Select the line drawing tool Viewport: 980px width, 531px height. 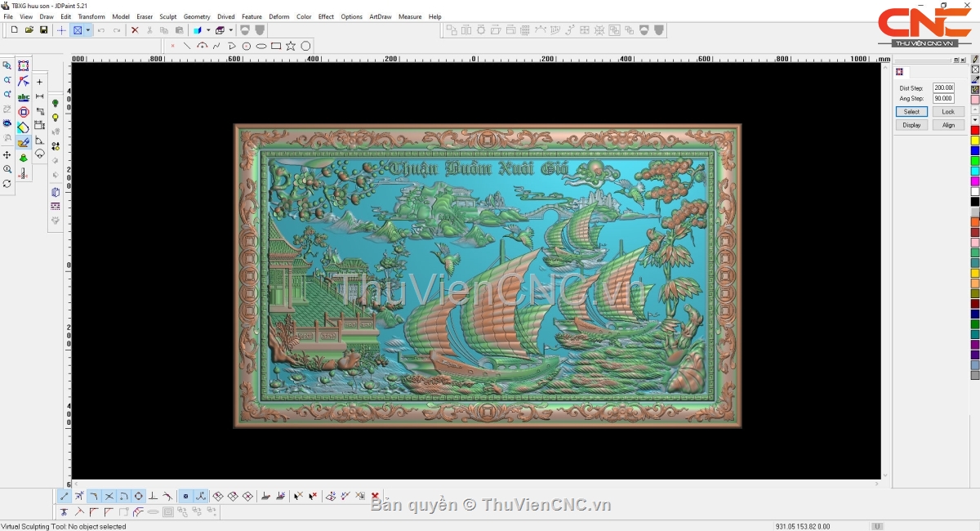[x=187, y=46]
